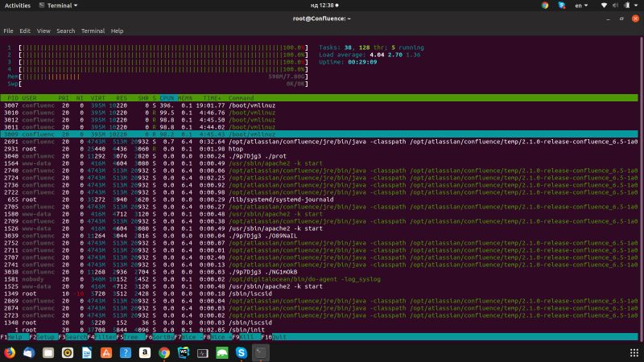The height and width of the screenshot is (362, 644).
Task: Click F10 Quit in htop footer
Action: (x=274, y=337)
